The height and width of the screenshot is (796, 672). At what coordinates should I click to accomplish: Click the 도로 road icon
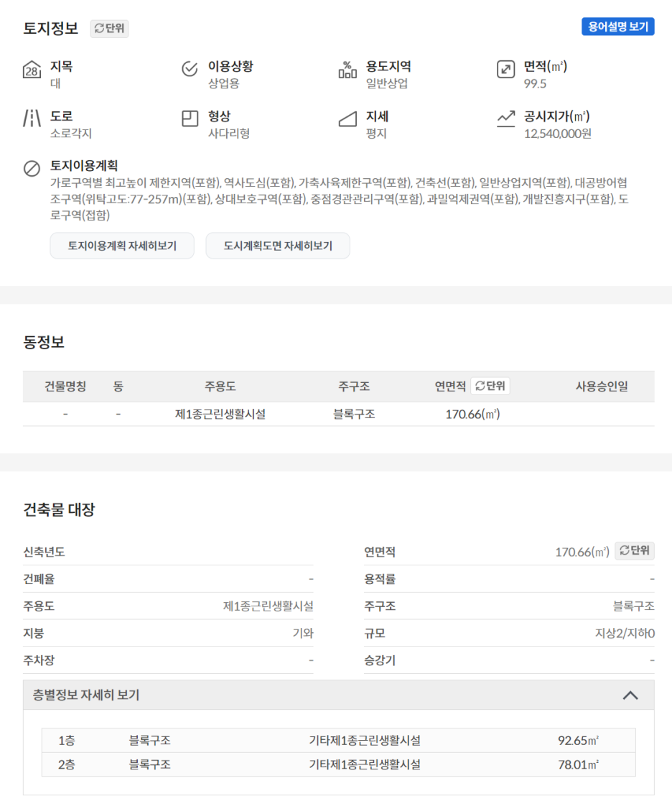[32, 119]
